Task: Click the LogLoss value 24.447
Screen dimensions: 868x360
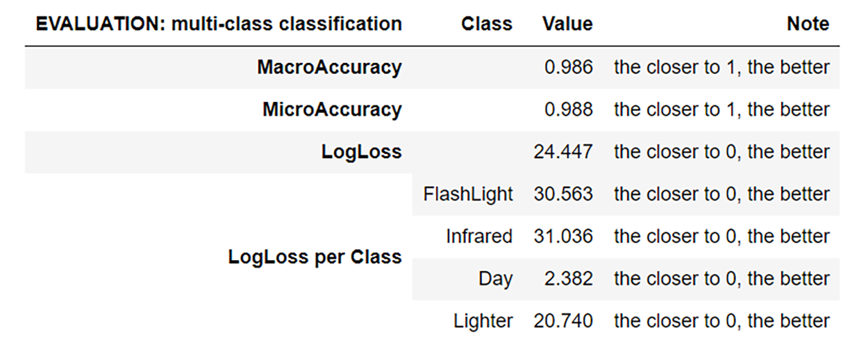Action: coord(563,152)
